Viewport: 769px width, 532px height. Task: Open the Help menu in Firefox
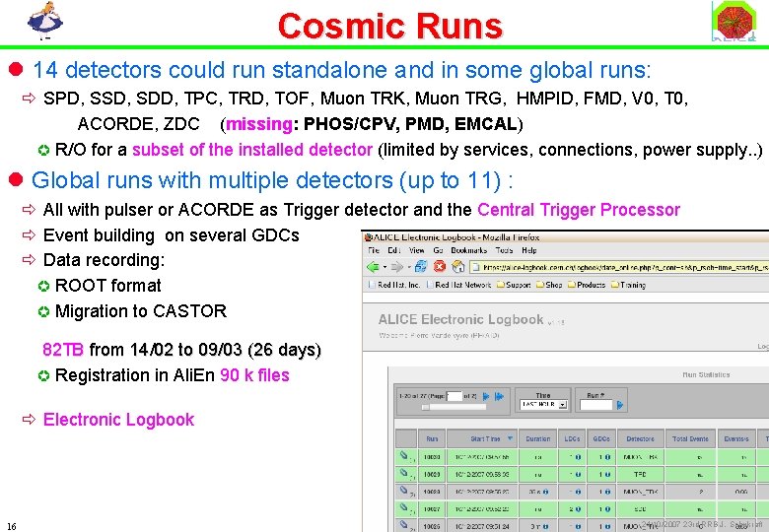click(528, 250)
